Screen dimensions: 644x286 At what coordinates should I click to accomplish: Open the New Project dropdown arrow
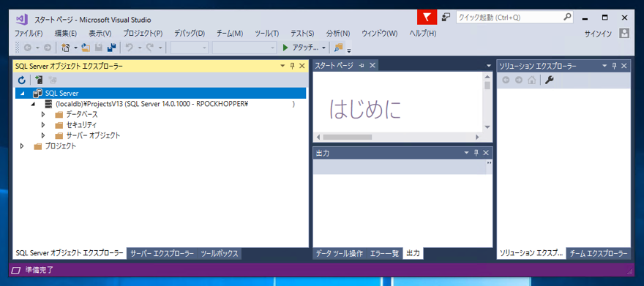[75, 48]
